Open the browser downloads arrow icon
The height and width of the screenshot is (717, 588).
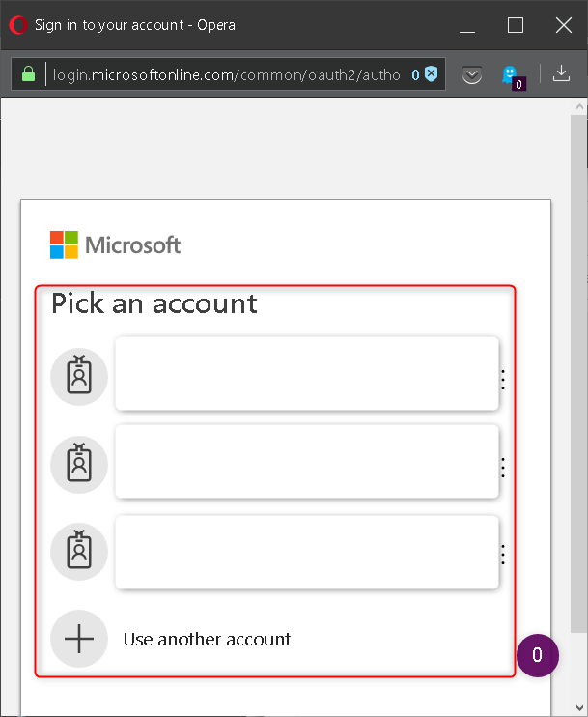561,73
